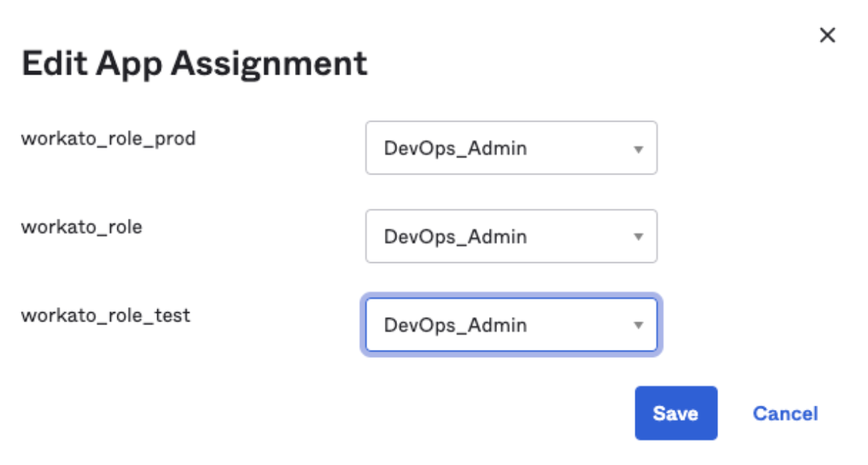
Task: Select DevOps_Admin text in workato_role_prod field
Action: [x=455, y=148]
